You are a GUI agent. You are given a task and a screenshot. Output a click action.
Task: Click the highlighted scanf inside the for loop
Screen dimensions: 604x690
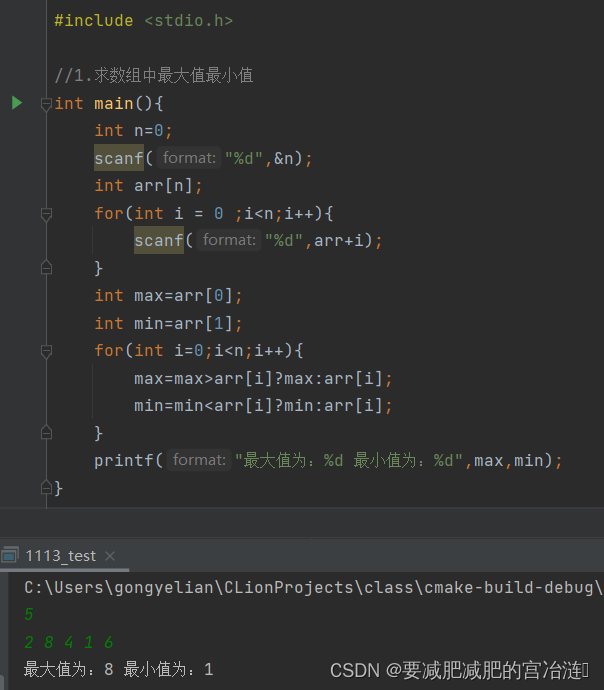(x=159, y=240)
